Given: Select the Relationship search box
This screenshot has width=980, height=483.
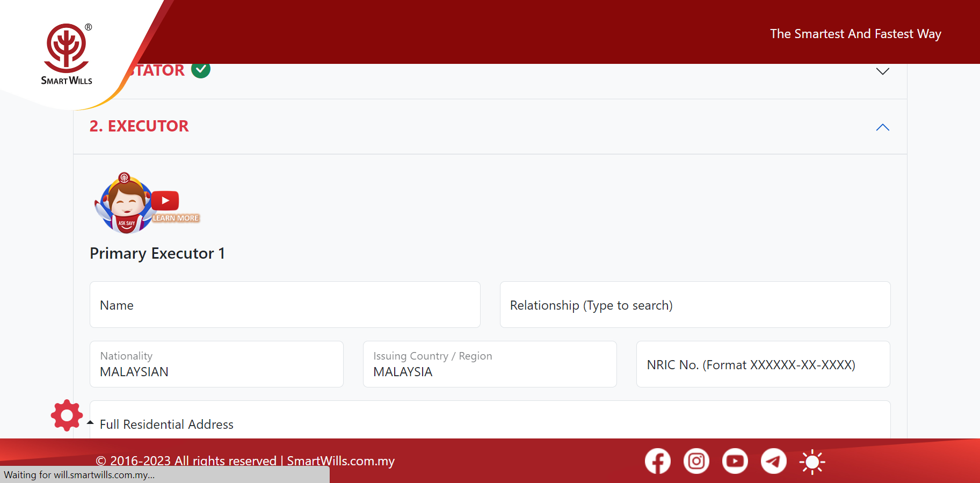Looking at the screenshot, I should [695, 305].
